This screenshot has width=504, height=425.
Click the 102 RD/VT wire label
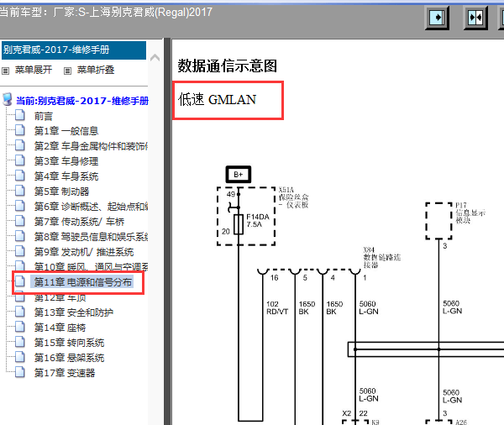tap(277, 307)
